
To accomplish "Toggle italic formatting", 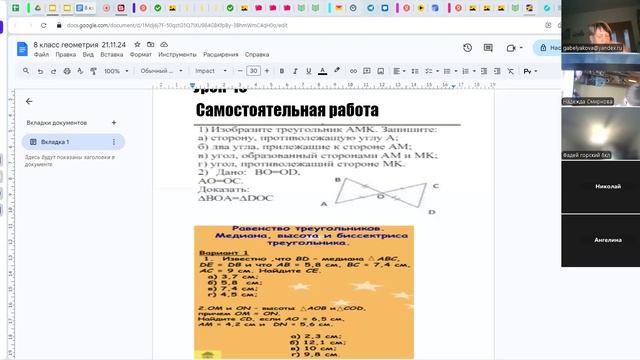I will point(295,71).
